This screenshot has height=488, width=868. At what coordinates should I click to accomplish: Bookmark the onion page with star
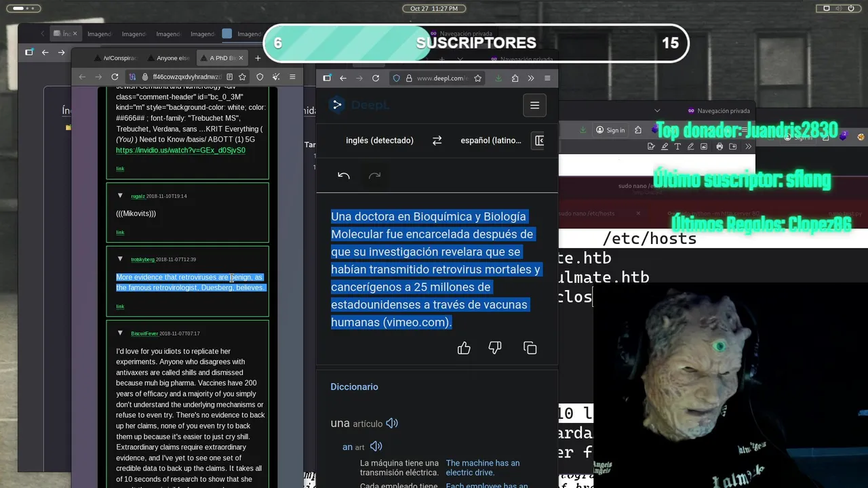point(242,77)
